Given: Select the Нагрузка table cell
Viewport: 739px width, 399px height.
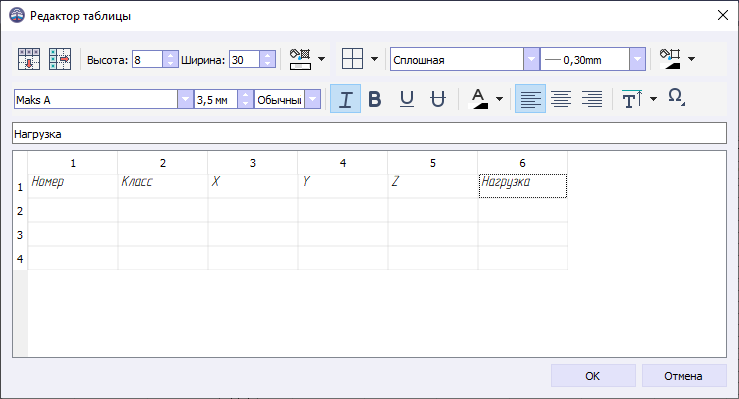Looking at the screenshot, I should 523,186.
